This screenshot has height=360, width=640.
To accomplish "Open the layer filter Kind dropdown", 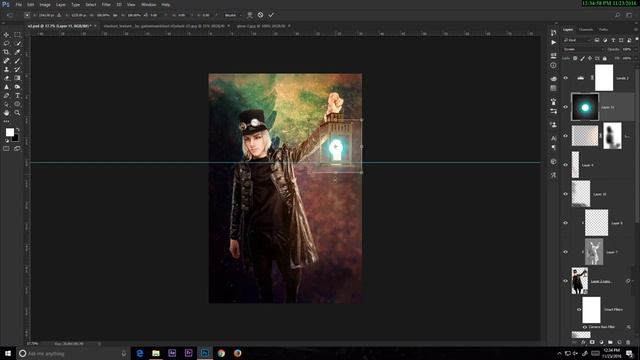I will [577, 40].
